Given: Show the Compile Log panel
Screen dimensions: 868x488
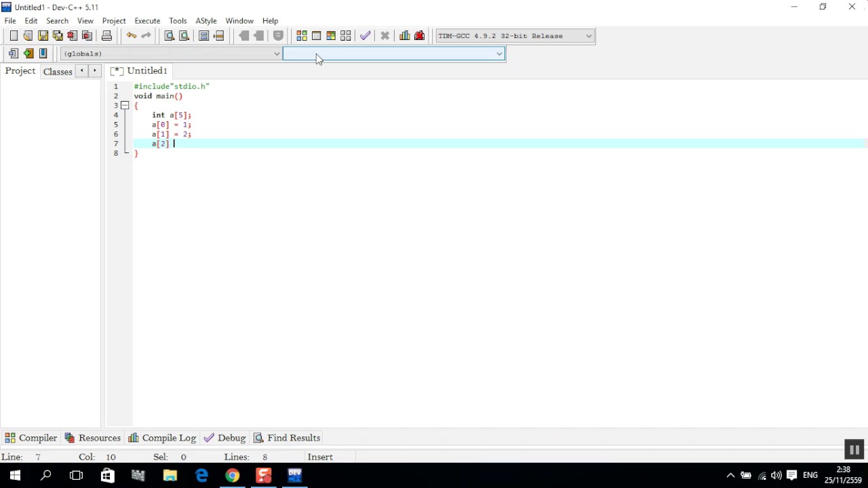Looking at the screenshot, I should pos(162,438).
